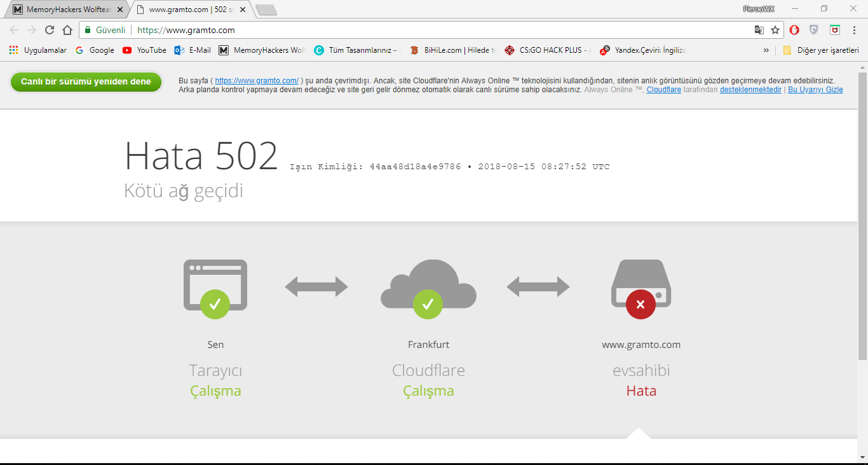Close the MemoryHackers Wolfteam tab
The image size is (868, 465).
coord(120,10)
